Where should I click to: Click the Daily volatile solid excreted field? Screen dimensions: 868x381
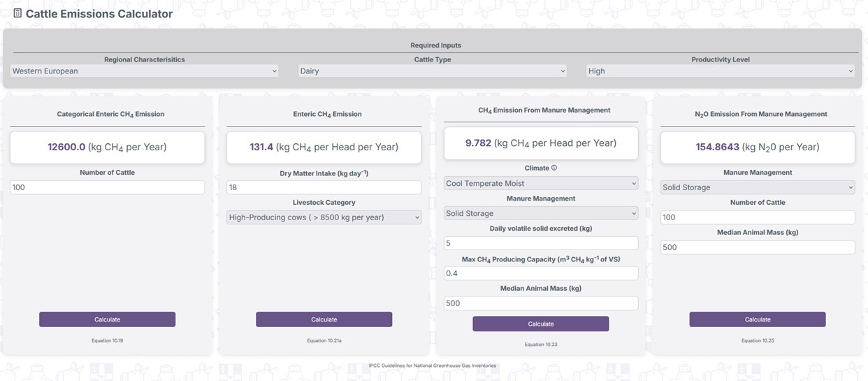541,243
